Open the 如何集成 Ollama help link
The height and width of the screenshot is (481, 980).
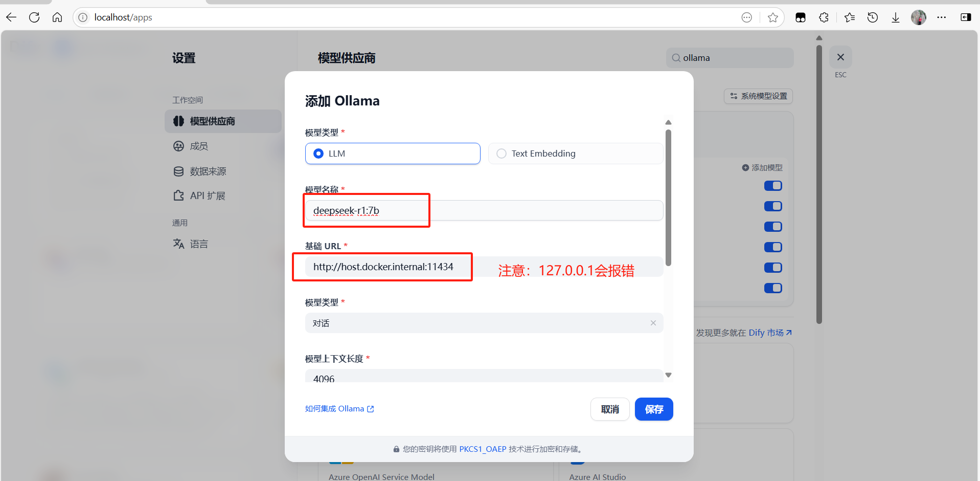[339, 409]
